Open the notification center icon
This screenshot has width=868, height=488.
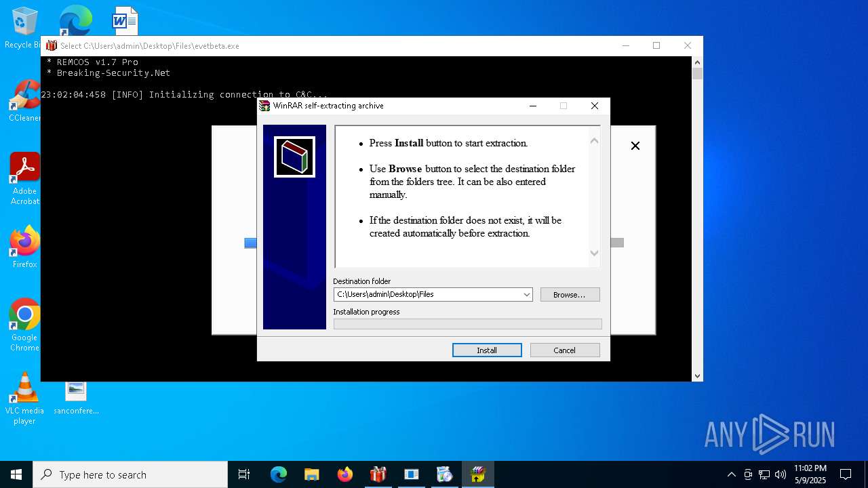click(846, 474)
